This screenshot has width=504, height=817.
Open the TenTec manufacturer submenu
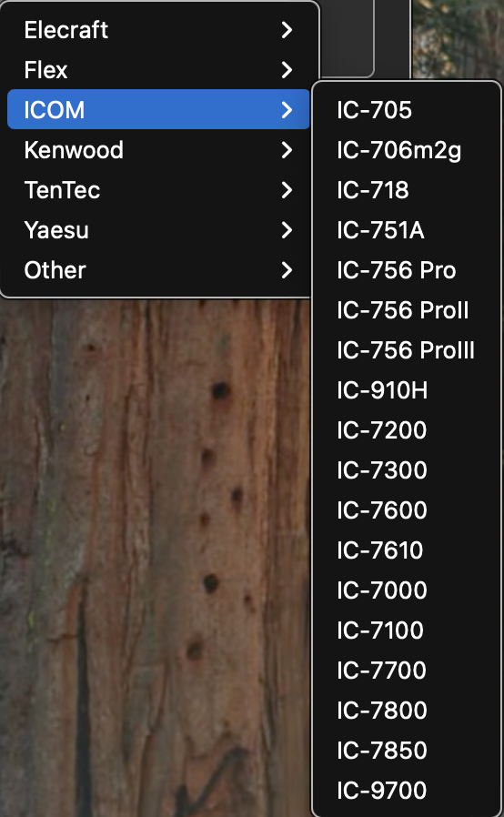pyautogui.click(x=158, y=190)
